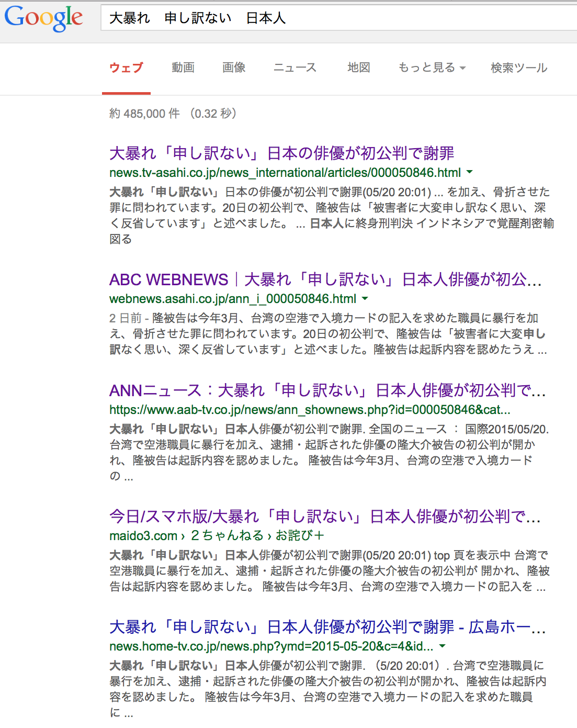
Task: Open the 今日/スマホ版 result title
Action: pos(325,516)
